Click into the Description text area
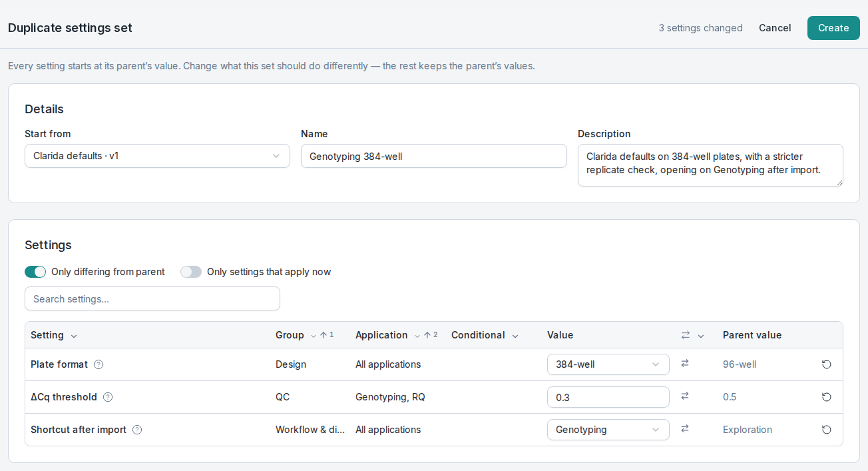This screenshot has width=868, height=471. (710, 165)
